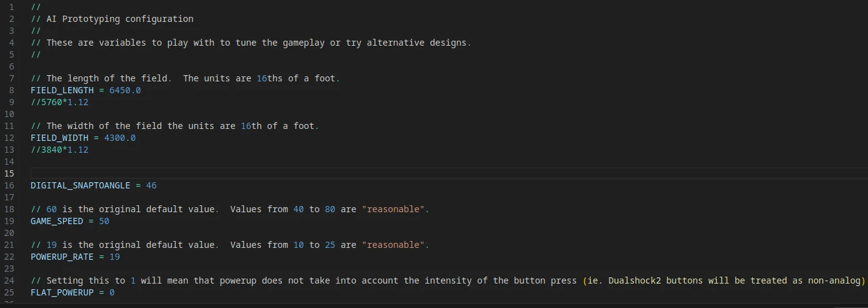Click line number 22 in the gutter
The image size is (868, 308).
9,257
